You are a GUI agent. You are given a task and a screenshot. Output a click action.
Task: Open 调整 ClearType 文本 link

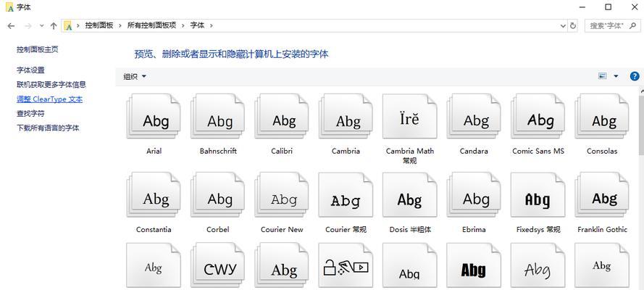pyautogui.click(x=49, y=99)
